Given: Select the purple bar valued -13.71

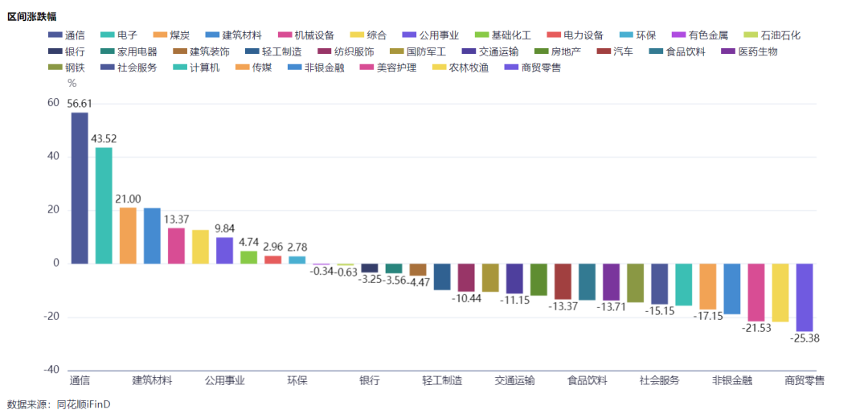Looking at the screenshot, I should 611,282.
